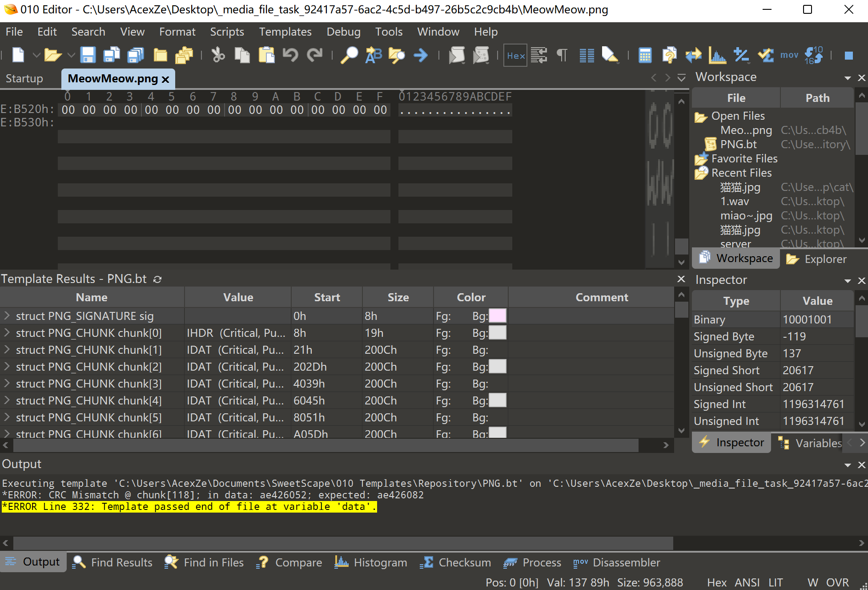Click the Run Script scroll icon
The width and height of the screenshot is (868, 590).
[x=457, y=55]
